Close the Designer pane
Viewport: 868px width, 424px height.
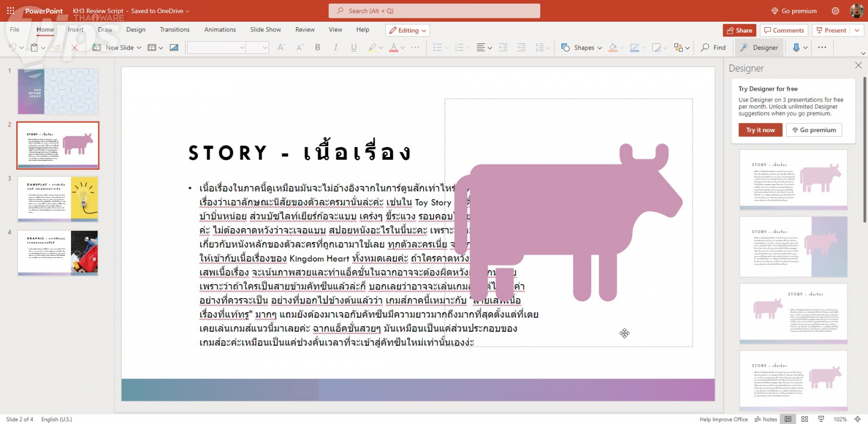tap(858, 66)
